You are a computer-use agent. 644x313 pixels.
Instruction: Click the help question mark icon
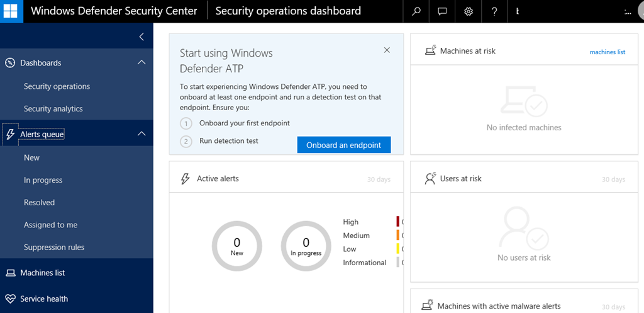tap(494, 11)
